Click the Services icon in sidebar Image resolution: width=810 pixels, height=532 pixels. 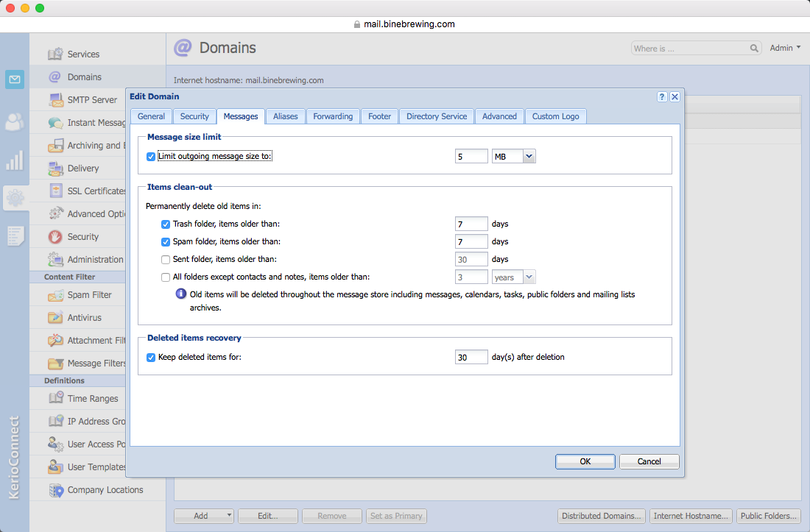click(55, 54)
